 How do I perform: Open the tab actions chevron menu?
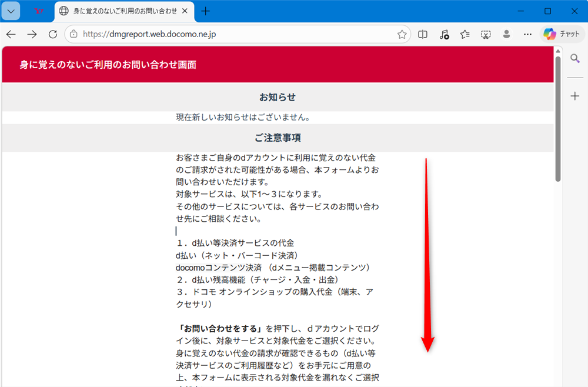pyautogui.click(x=10, y=11)
